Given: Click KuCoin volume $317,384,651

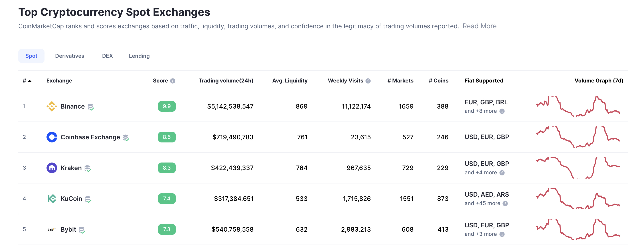Looking at the screenshot, I should (x=234, y=199).
